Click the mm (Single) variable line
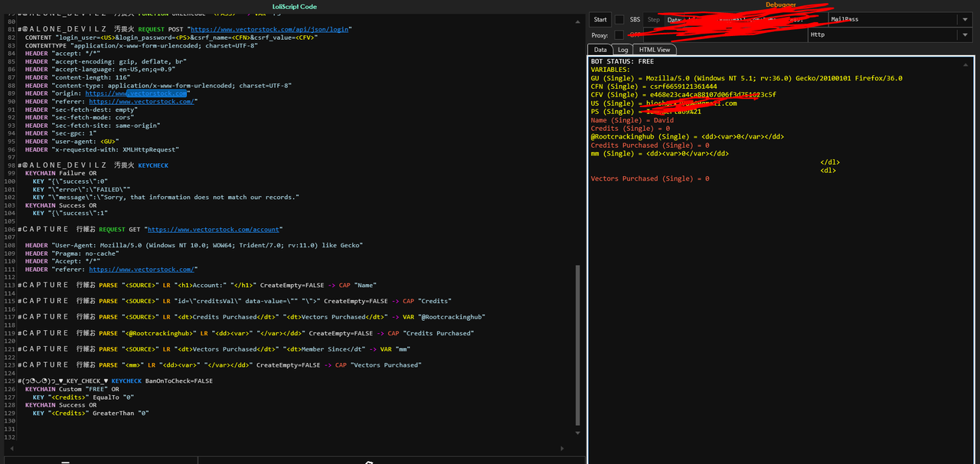The height and width of the screenshot is (464, 980). (x=660, y=154)
